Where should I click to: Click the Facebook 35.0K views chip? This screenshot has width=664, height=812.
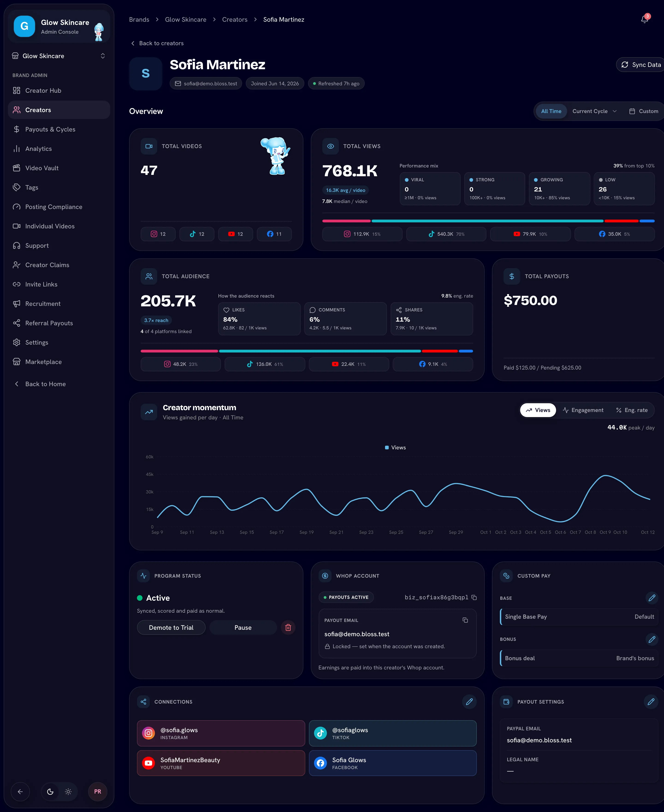pyautogui.click(x=614, y=234)
